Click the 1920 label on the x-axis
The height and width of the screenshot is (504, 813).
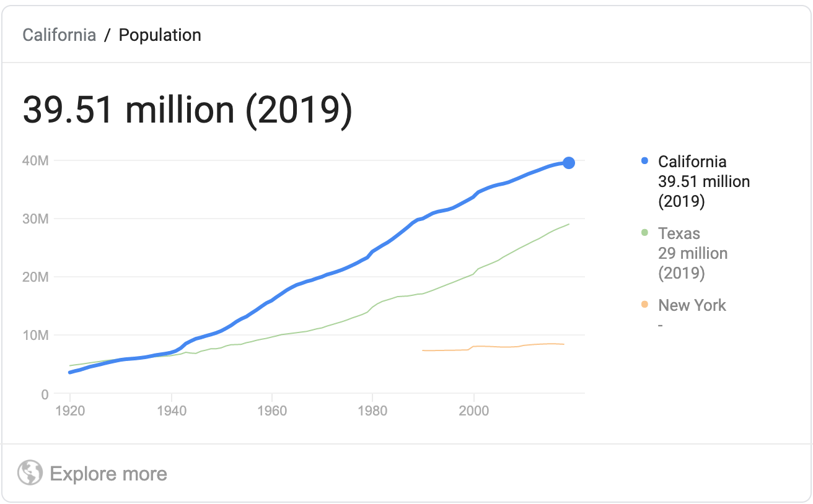tap(70, 410)
